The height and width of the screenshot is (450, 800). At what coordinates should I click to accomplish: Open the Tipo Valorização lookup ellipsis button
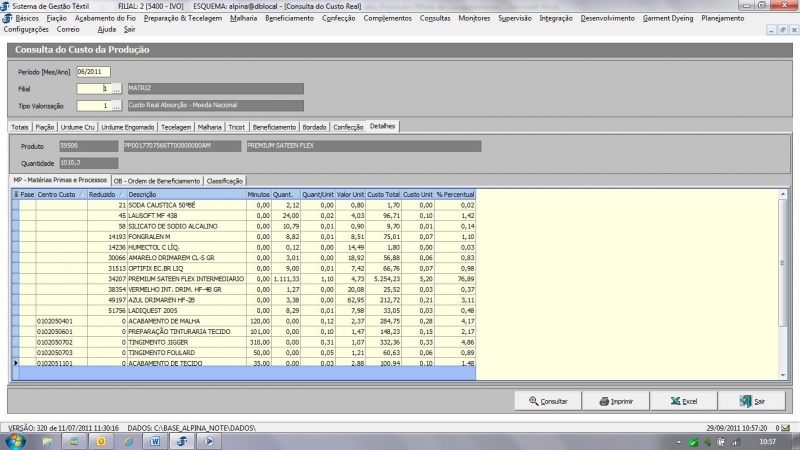[116, 104]
